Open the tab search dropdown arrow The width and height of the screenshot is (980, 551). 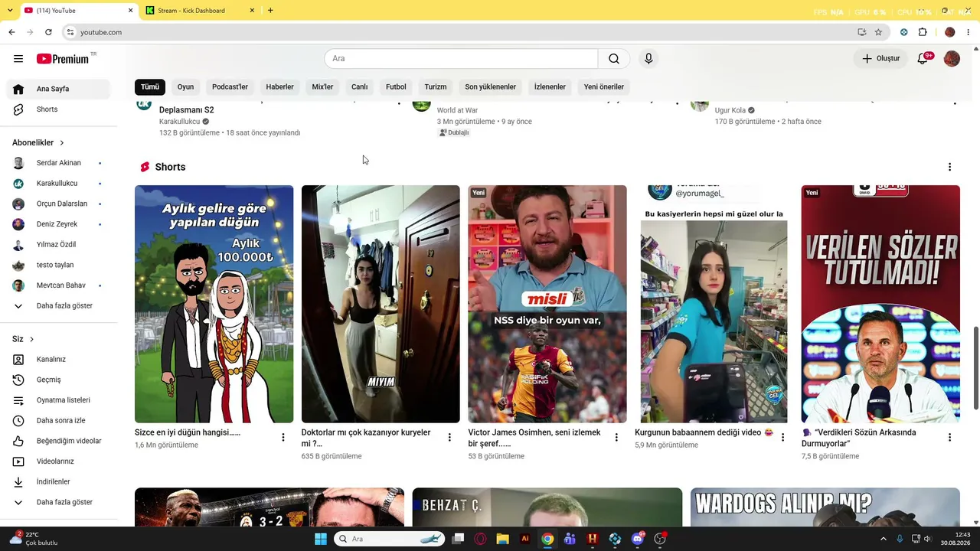point(9,11)
